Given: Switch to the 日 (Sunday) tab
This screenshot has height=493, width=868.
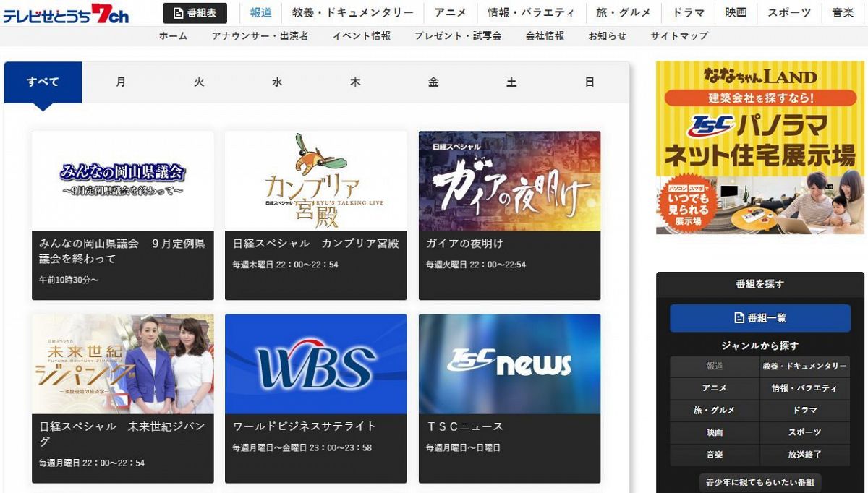Looking at the screenshot, I should (590, 82).
